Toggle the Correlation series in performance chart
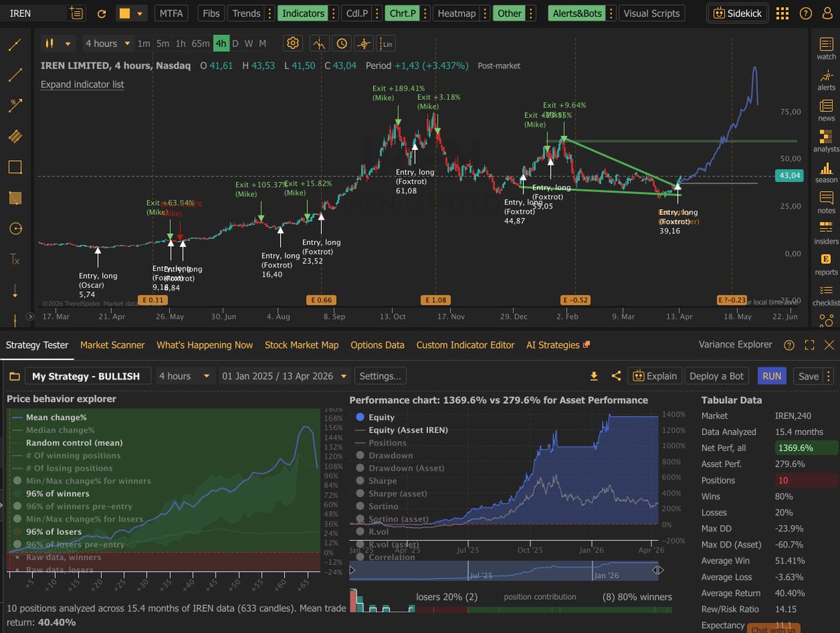This screenshot has height=633, width=840. tap(386, 557)
